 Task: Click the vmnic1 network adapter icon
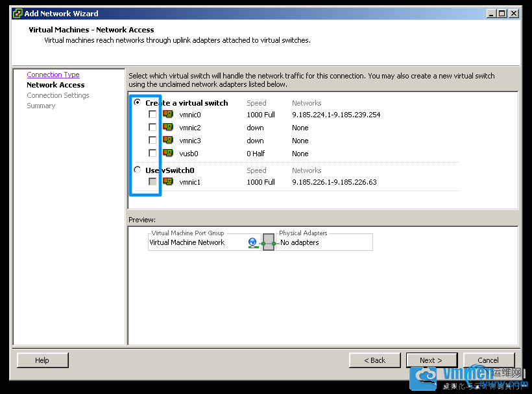168,181
